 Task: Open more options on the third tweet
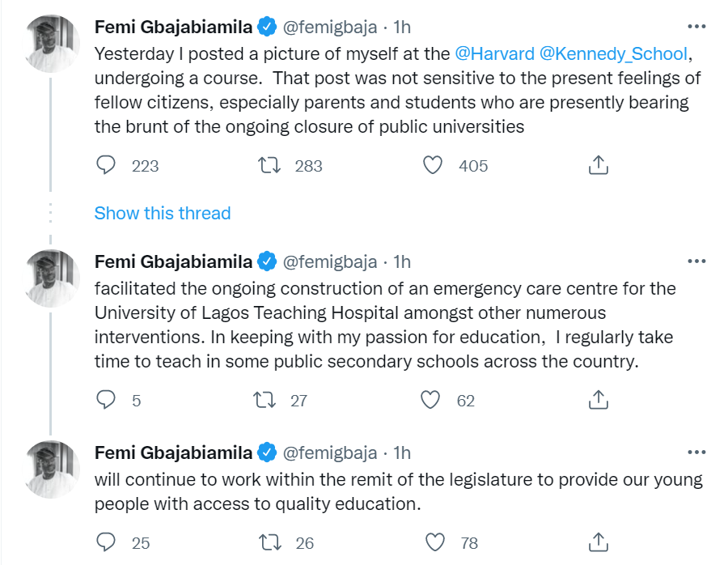tap(696, 452)
